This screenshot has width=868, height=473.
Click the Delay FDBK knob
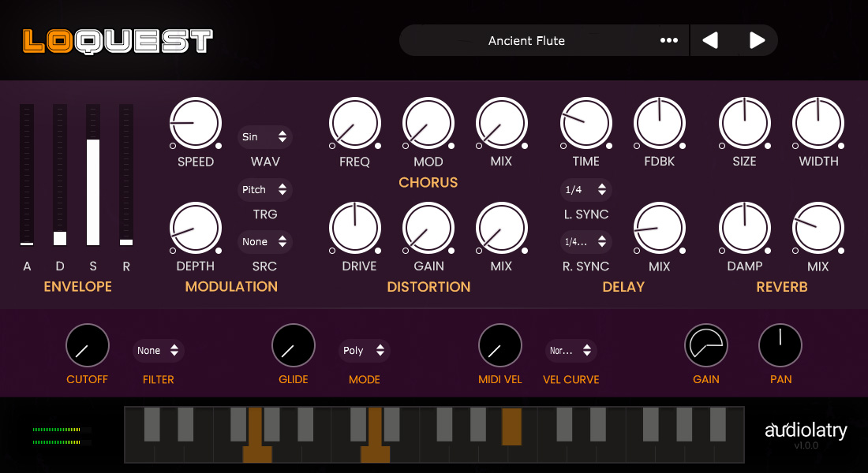(x=660, y=123)
